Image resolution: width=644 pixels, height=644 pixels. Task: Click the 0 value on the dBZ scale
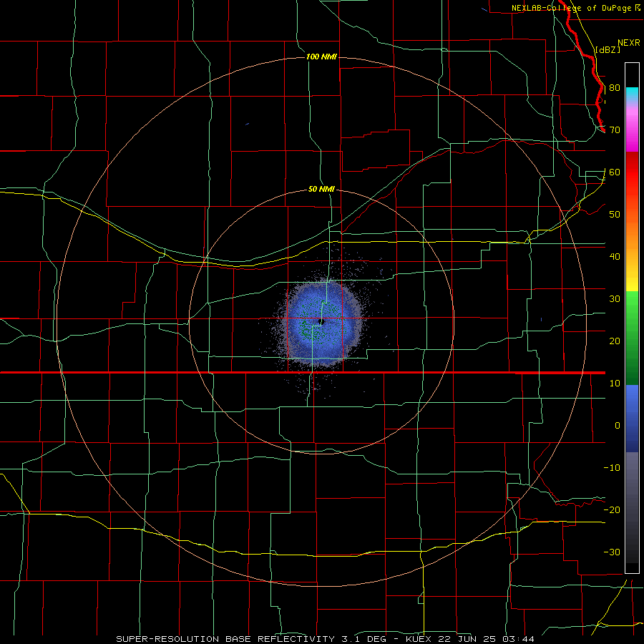(618, 426)
